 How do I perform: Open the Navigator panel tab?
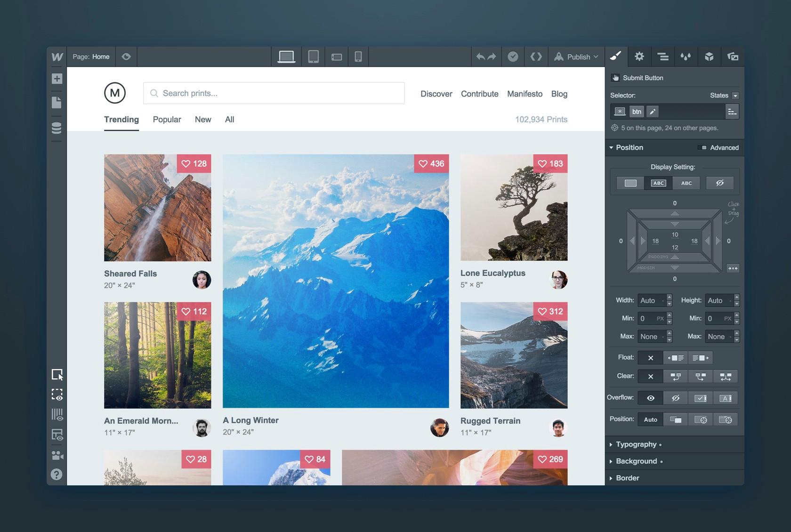(x=662, y=56)
